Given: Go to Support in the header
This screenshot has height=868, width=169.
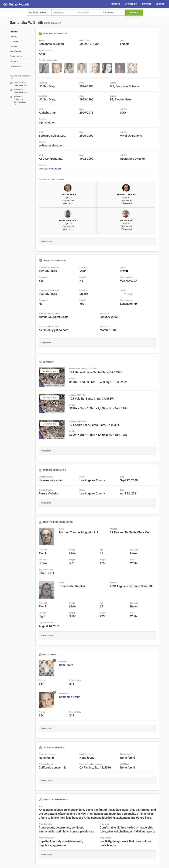Looking at the screenshot, I should click(146, 4).
